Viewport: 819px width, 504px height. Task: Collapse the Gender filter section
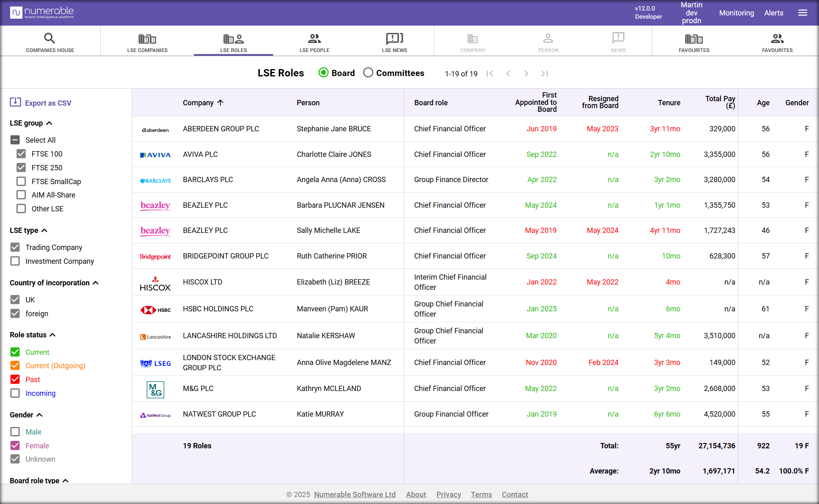[x=39, y=415]
